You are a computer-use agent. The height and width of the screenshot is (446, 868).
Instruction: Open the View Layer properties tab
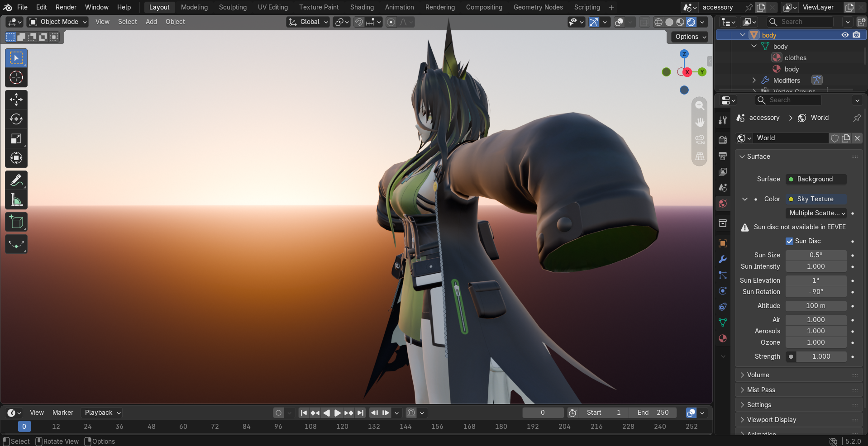pos(723,172)
